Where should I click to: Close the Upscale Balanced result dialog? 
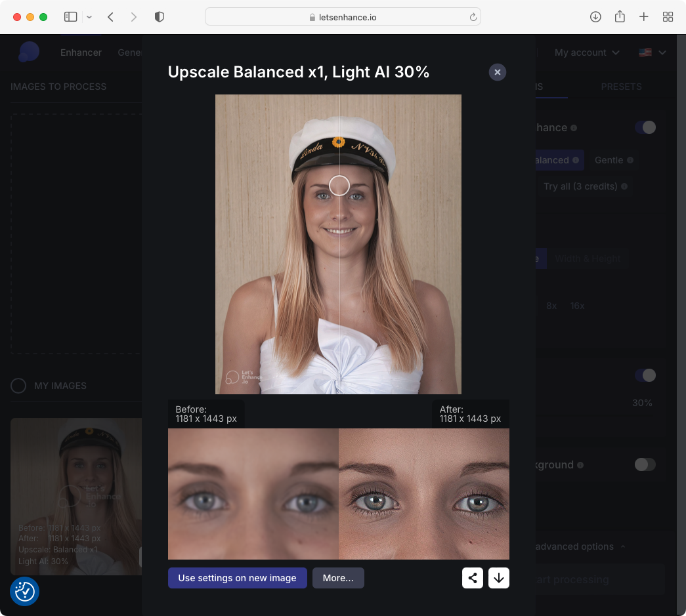pyautogui.click(x=498, y=72)
